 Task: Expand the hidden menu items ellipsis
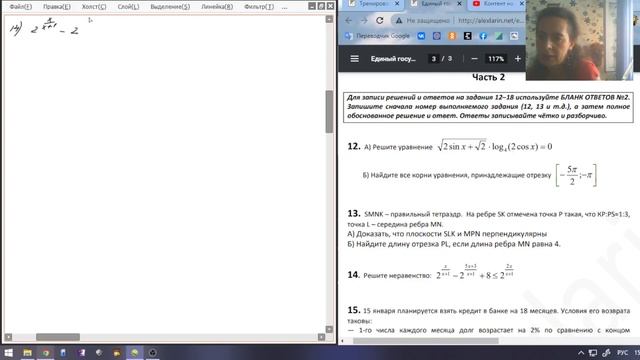pyautogui.click(x=284, y=7)
